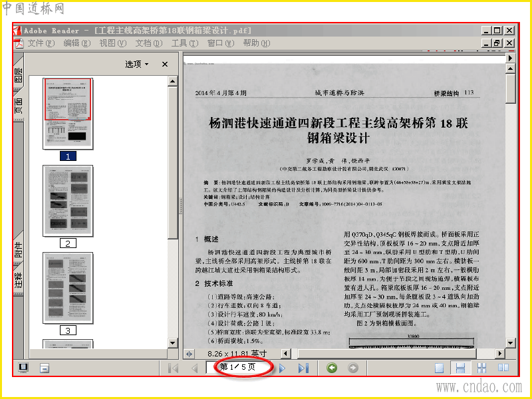Select continuous facing layout icon

pos(481,368)
